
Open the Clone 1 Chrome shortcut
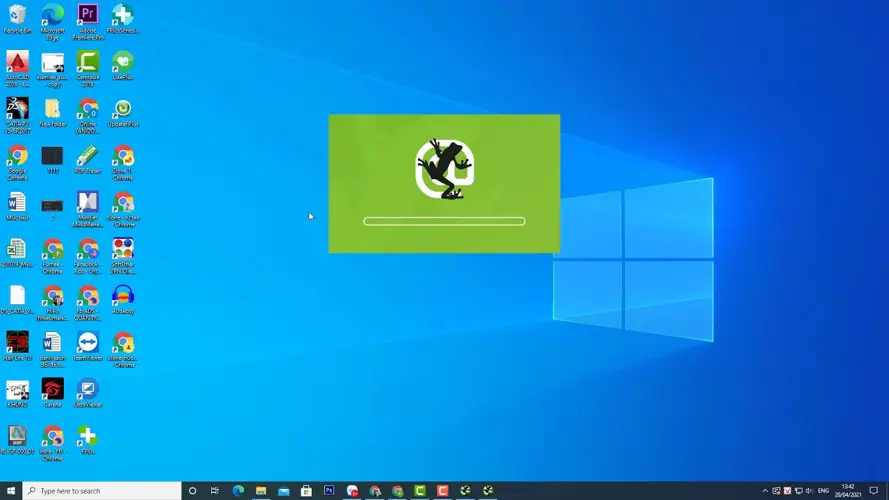[x=123, y=163]
